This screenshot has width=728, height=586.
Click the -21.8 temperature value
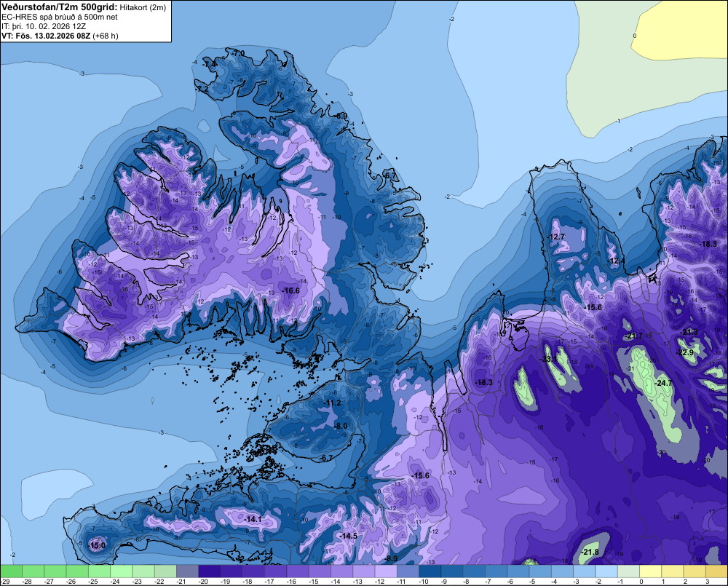[x=590, y=552]
